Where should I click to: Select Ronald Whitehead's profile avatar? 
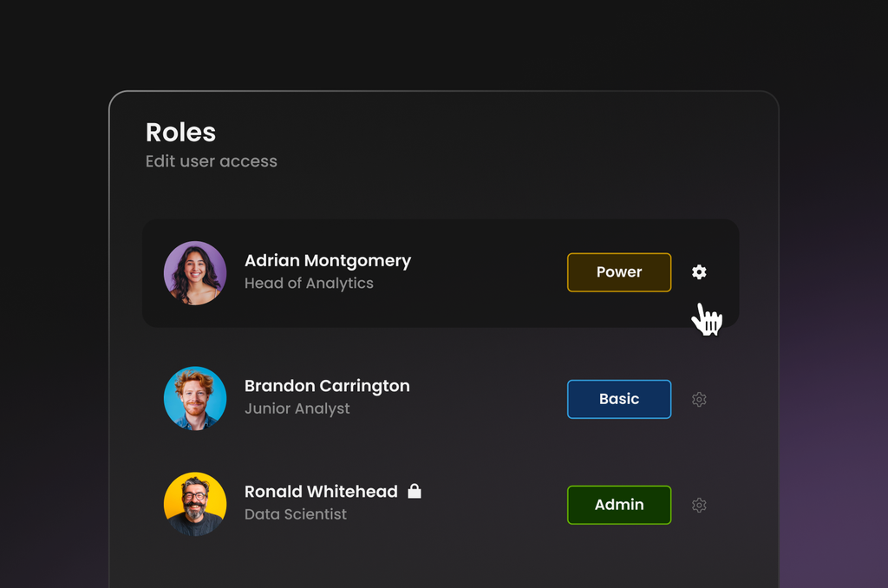[195, 504]
